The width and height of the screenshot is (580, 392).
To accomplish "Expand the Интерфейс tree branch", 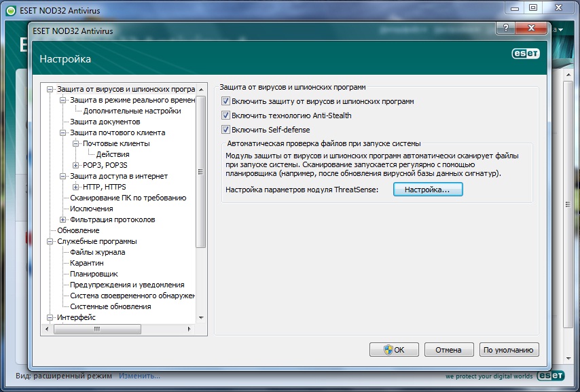I will point(50,317).
